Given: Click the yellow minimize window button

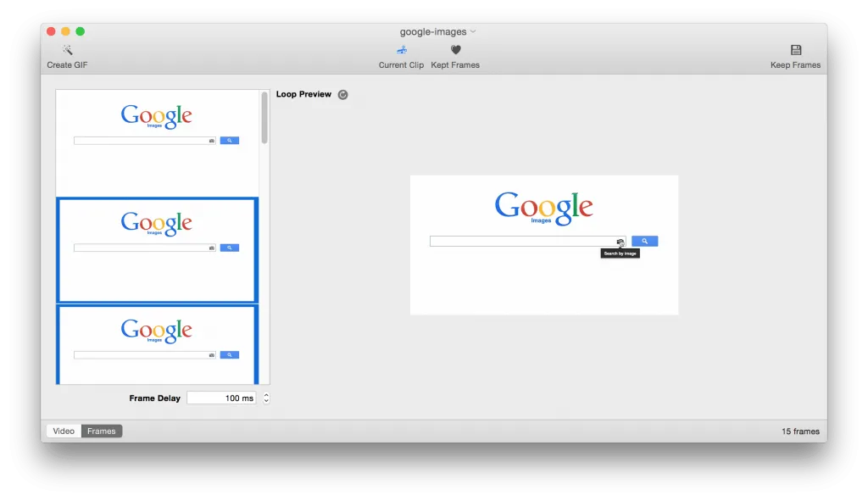Looking at the screenshot, I should click(65, 31).
